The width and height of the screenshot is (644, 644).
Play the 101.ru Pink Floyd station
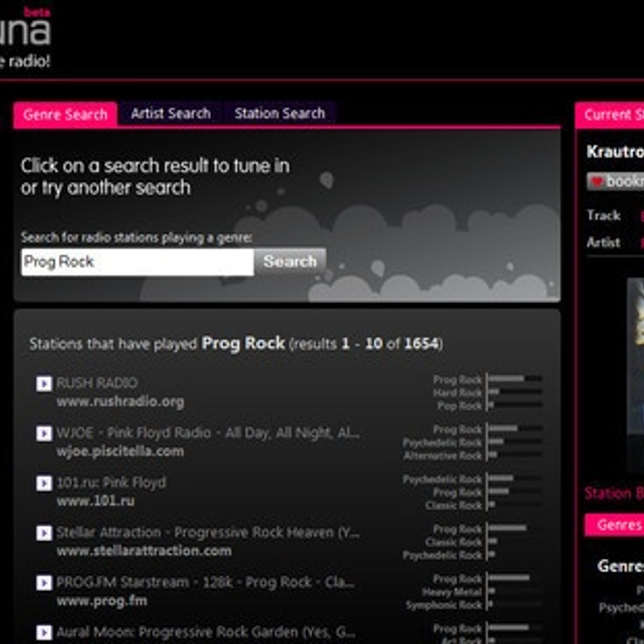pos(44,483)
